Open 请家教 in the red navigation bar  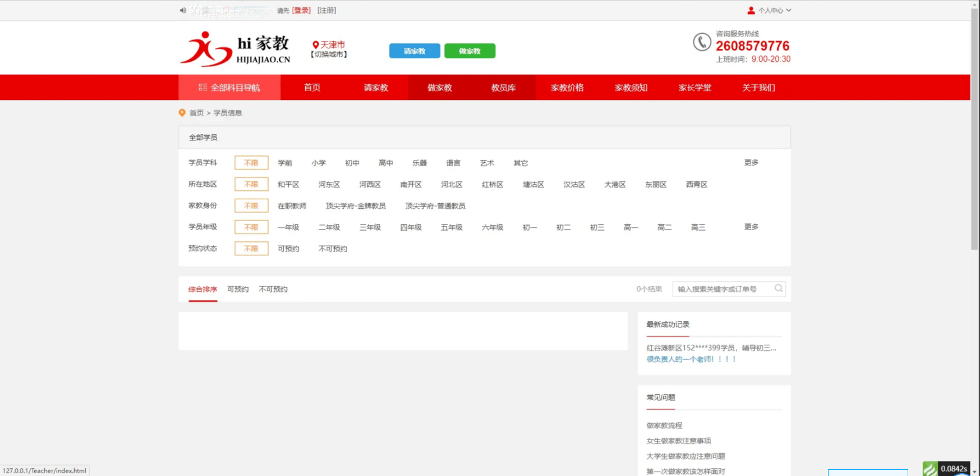(x=376, y=88)
